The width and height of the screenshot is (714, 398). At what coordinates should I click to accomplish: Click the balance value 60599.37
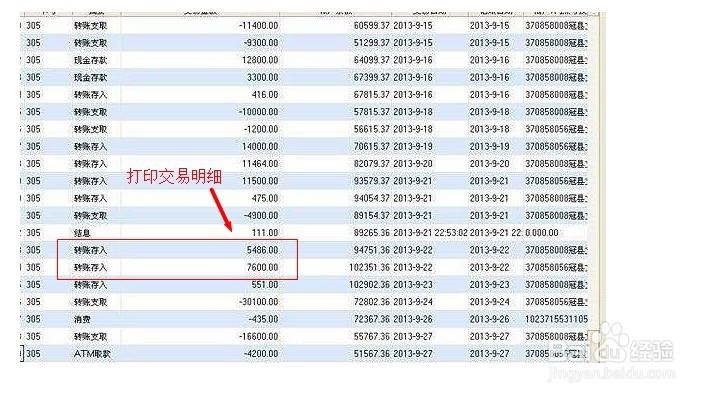click(372, 26)
